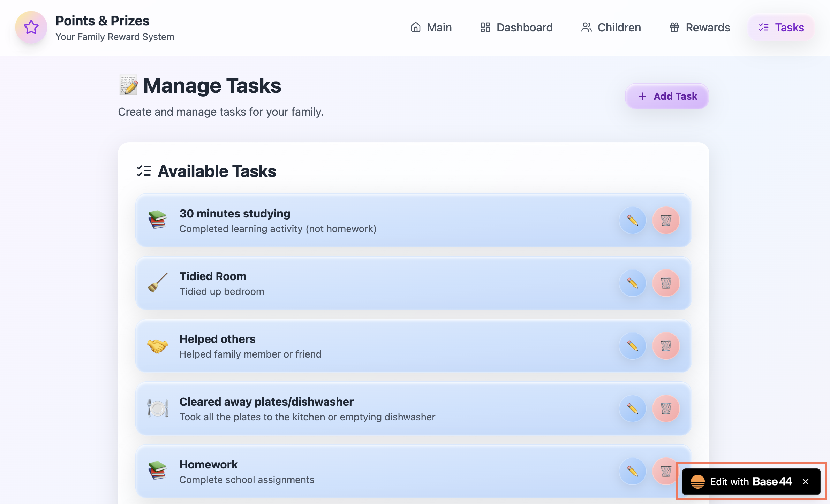Remove Cleared away plates/dishwasher task
Image resolution: width=830 pixels, height=504 pixels.
tap(666, 408)
